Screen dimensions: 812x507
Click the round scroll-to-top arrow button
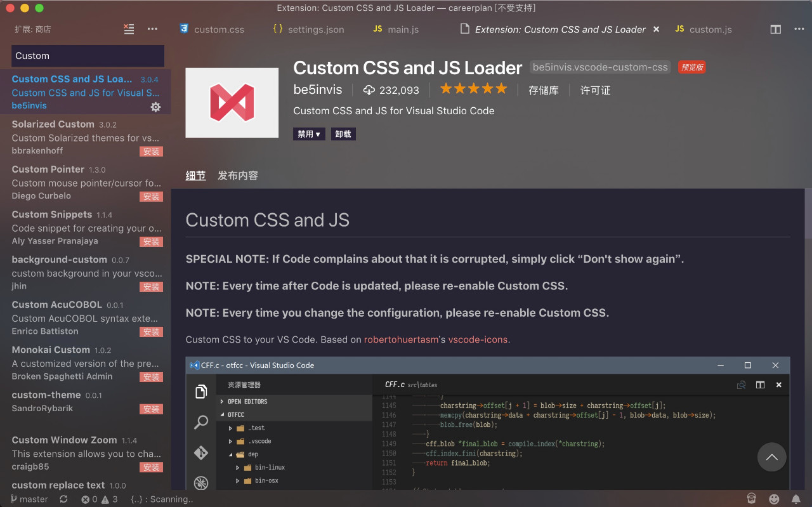click(x=771, y=457)
